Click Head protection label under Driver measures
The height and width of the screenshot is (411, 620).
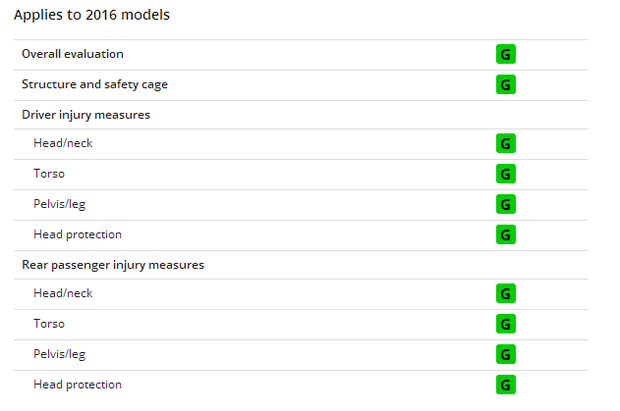pos(77,234)
